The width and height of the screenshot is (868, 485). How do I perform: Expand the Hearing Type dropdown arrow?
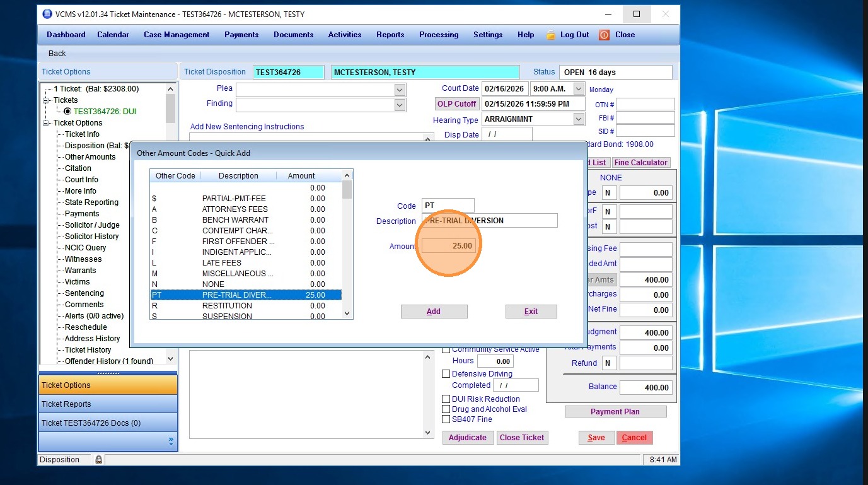tap(579, 119)
